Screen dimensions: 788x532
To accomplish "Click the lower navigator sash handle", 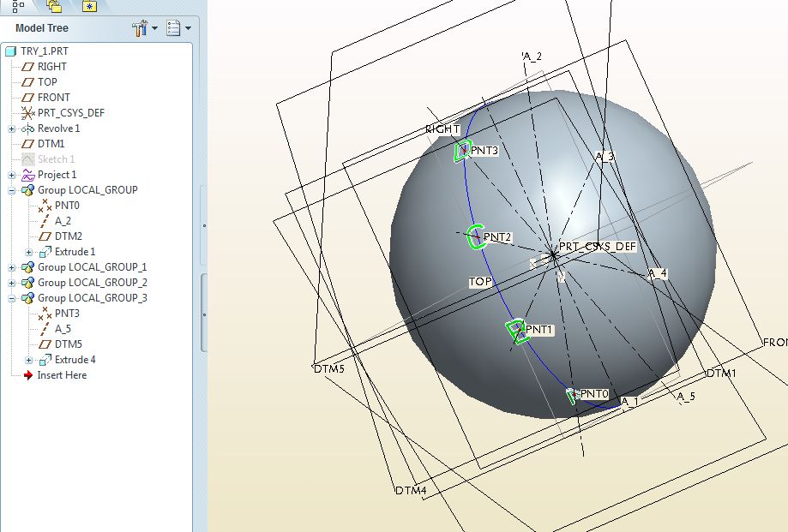I will pos(204,314).
